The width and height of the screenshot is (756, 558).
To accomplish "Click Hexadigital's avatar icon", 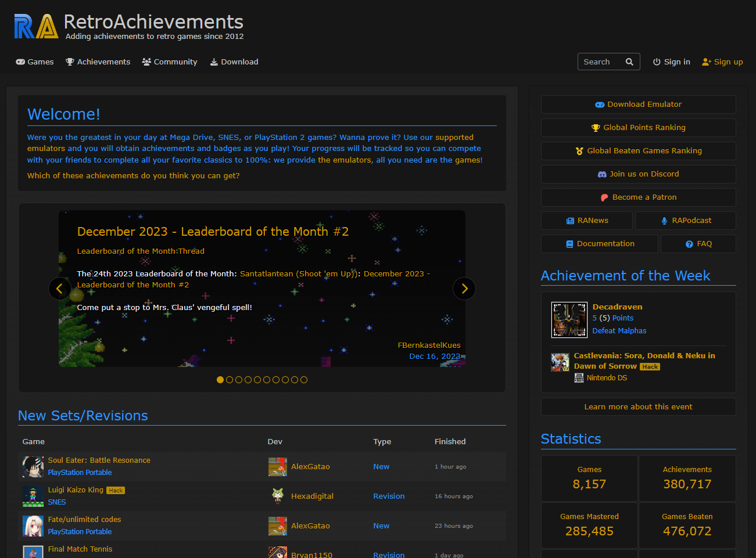I will [x=278, y=496].
